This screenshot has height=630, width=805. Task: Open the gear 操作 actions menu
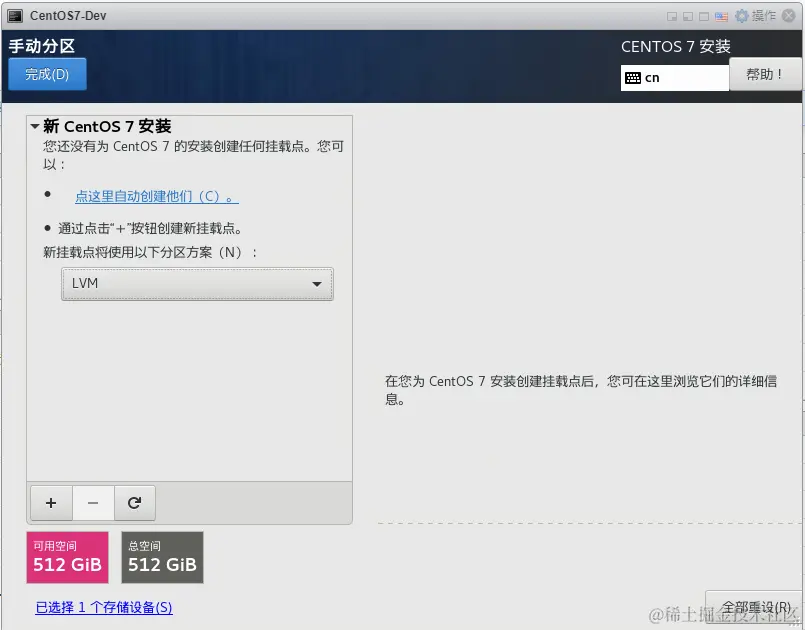coord(755,16)
